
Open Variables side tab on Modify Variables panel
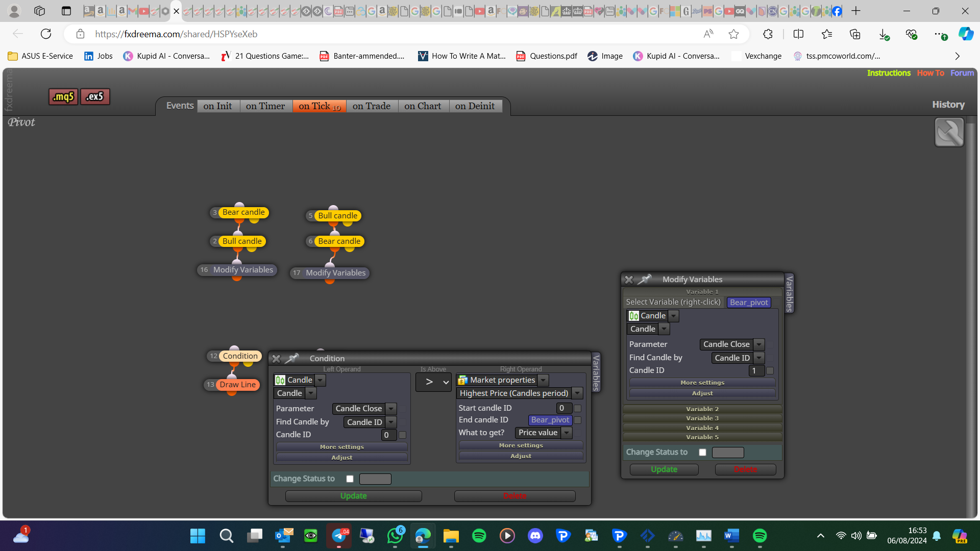[x=789, y=293]
